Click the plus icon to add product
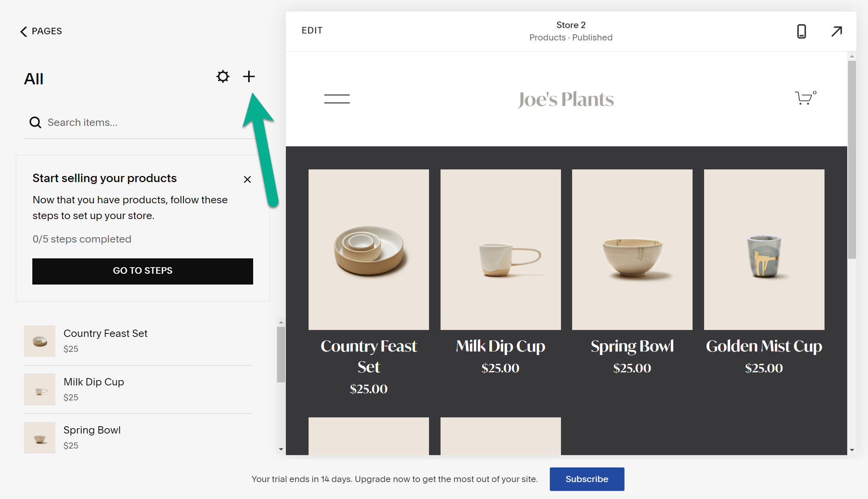 (249, 77)
